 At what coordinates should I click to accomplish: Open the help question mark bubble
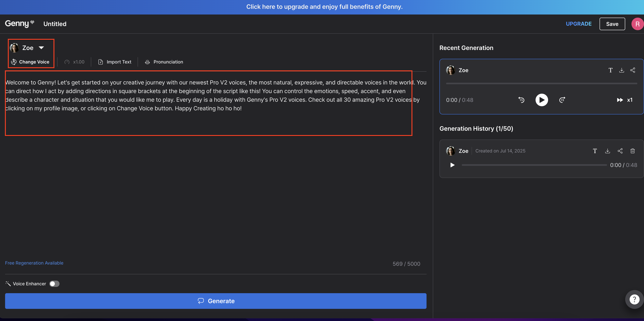pos(634,299)
